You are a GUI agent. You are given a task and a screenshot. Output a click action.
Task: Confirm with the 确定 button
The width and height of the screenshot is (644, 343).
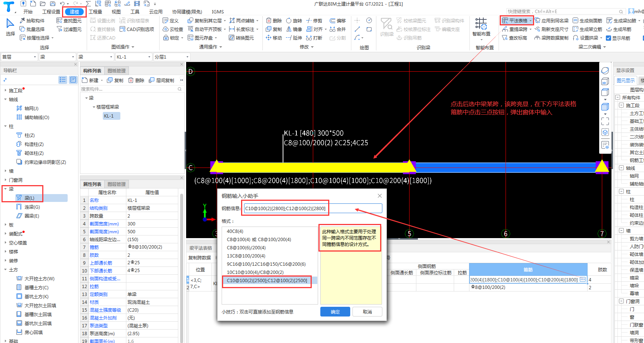pyautogui.click(x=335, y=312)
